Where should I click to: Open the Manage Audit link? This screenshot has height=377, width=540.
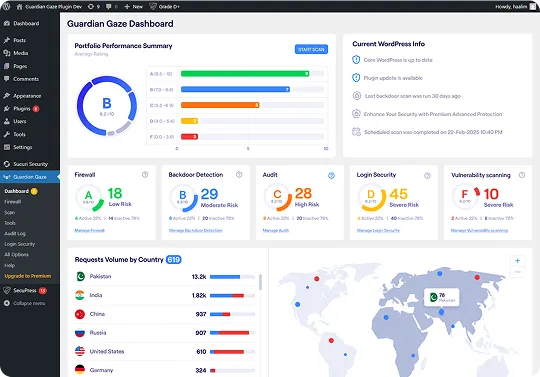click(276, 231)
